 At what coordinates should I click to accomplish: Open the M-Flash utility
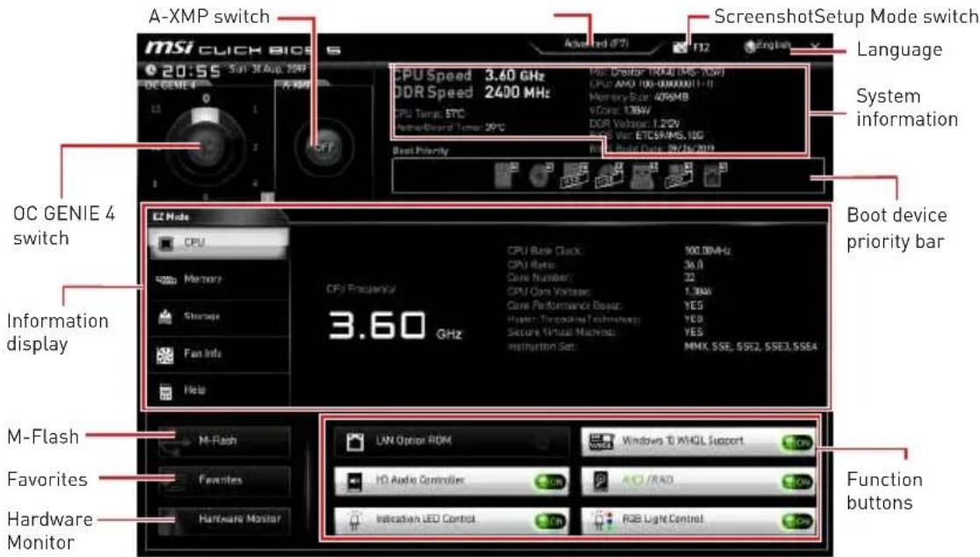point(224,441)
